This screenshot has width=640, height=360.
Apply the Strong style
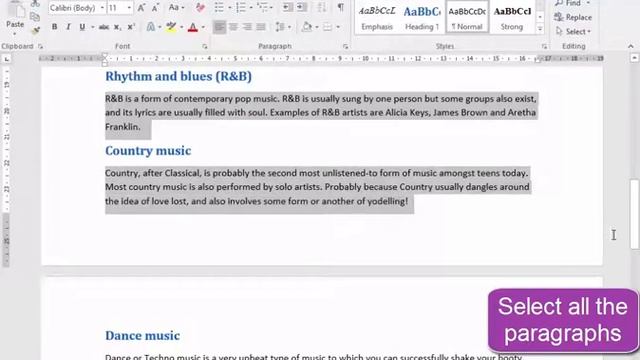click(x=512, y=17)
